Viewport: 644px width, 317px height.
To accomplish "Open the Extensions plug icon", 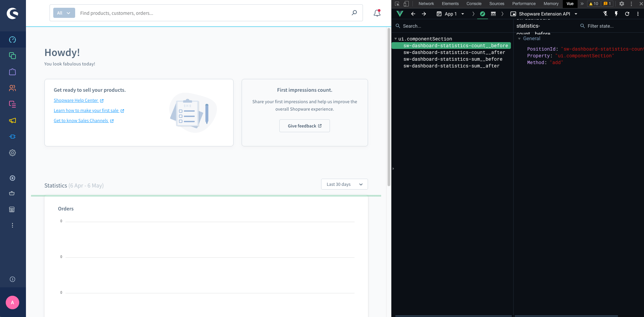I will click(12, 137).
